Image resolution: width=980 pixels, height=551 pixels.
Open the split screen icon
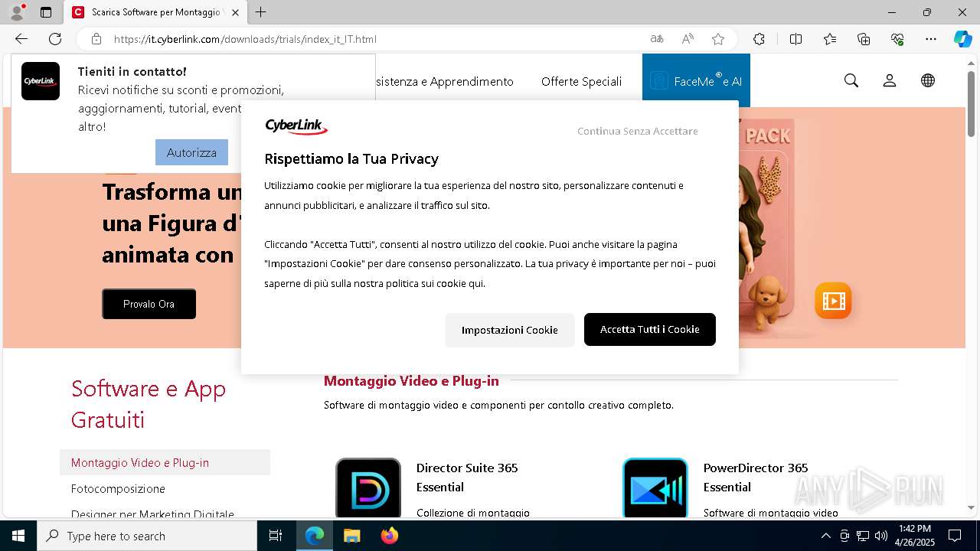pyautogui.click(x=795, y=39)
